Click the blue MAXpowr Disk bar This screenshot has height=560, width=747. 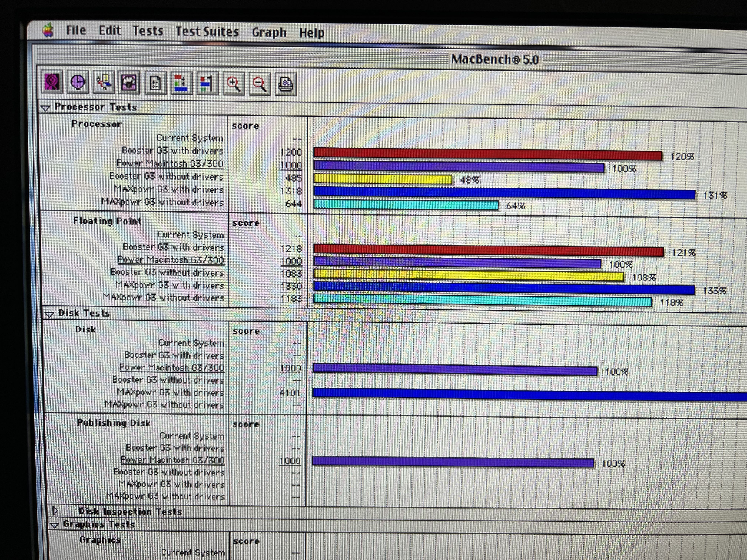pos(530,395)
